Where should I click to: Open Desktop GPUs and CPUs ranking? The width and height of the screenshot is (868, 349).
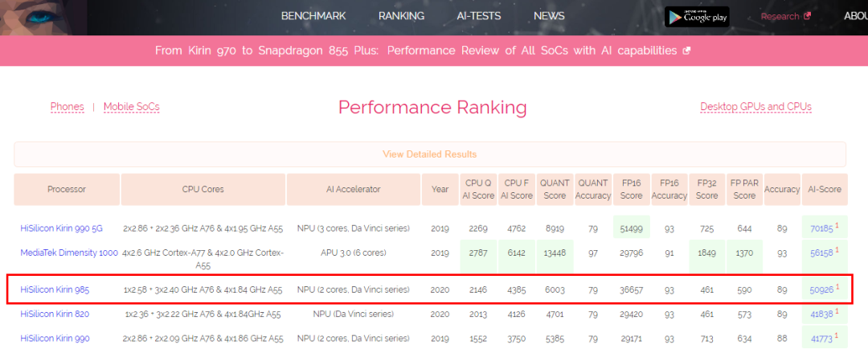[756, 106]
